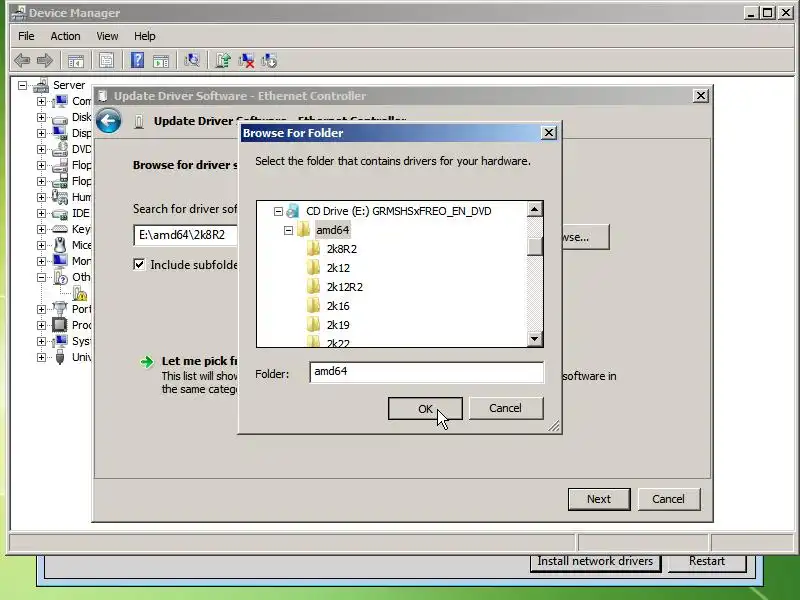Click the Browse For Folder resize grip
This screenshot has height=600, width=800.
tap(554, 426)
